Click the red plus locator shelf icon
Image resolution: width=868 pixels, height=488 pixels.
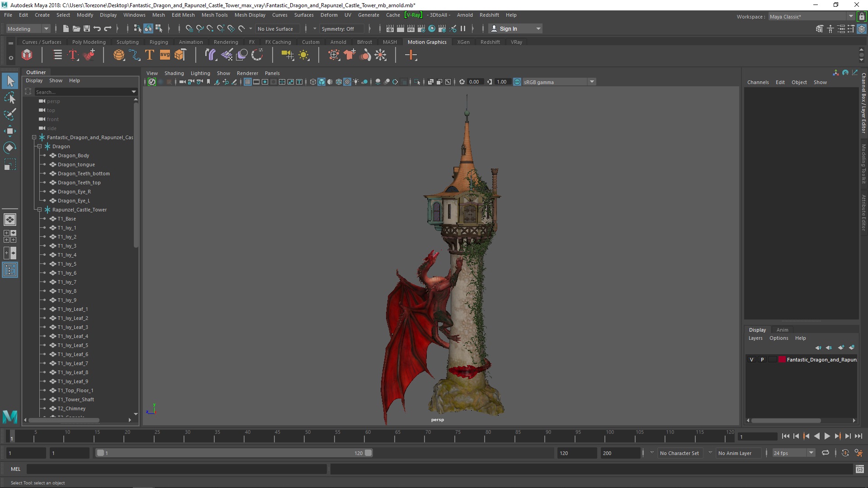tap(411, 55)
